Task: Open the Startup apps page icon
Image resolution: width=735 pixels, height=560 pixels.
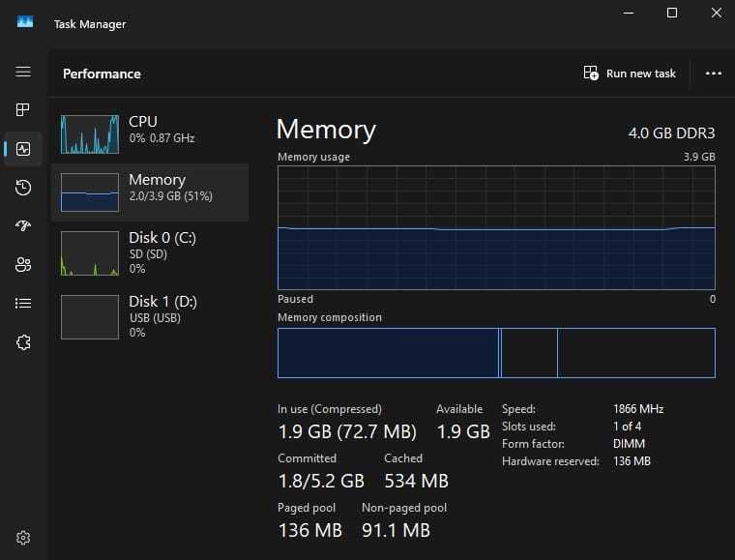Action: point(23,226)
